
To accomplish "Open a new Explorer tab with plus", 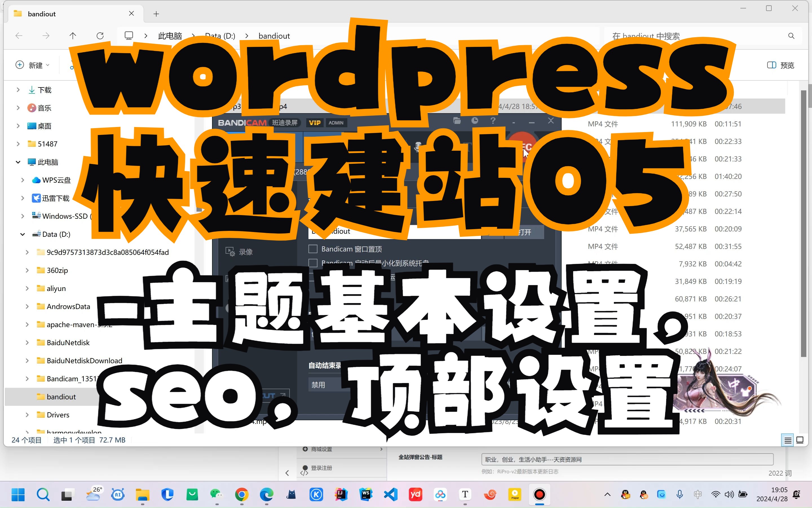I will click(156, 14).
